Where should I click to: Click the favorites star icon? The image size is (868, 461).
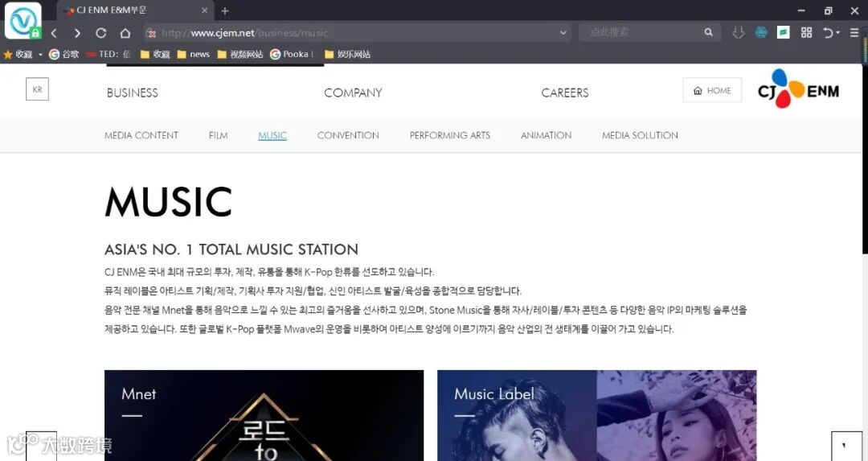pos(8,54)
